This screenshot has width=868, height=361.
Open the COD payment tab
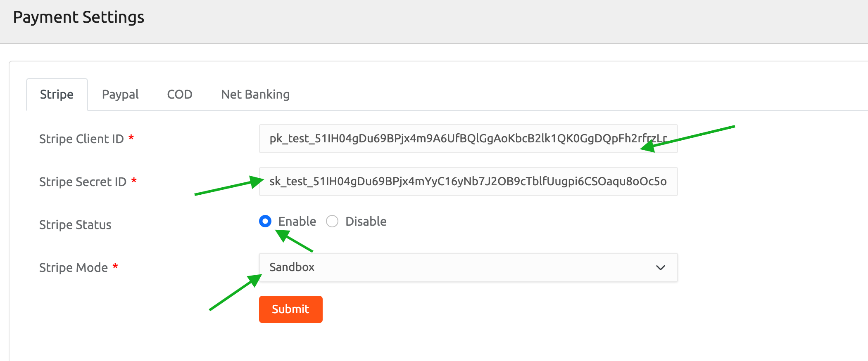(180, 94)
